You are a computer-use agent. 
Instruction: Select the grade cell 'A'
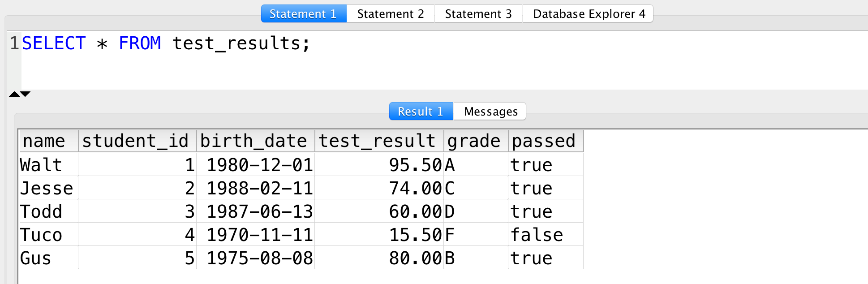(476, 164)
